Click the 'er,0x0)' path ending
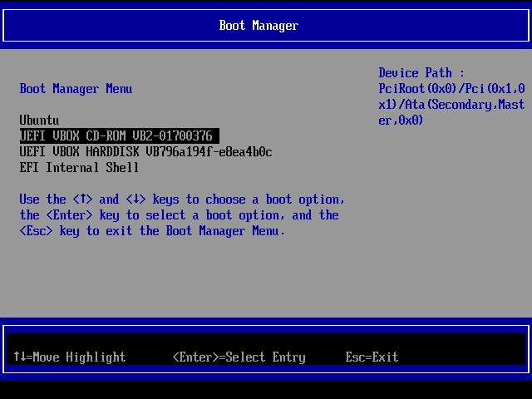532x399 pixels. 401,121
